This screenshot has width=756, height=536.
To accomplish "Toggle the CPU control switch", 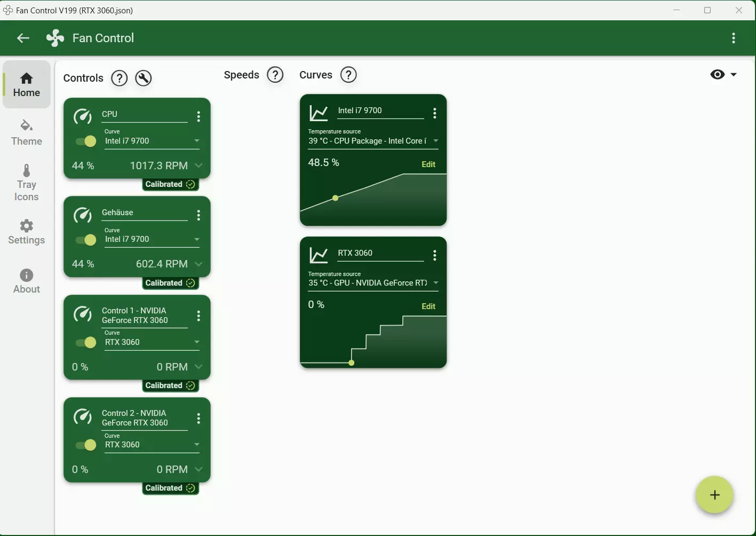I will [86, 141].
